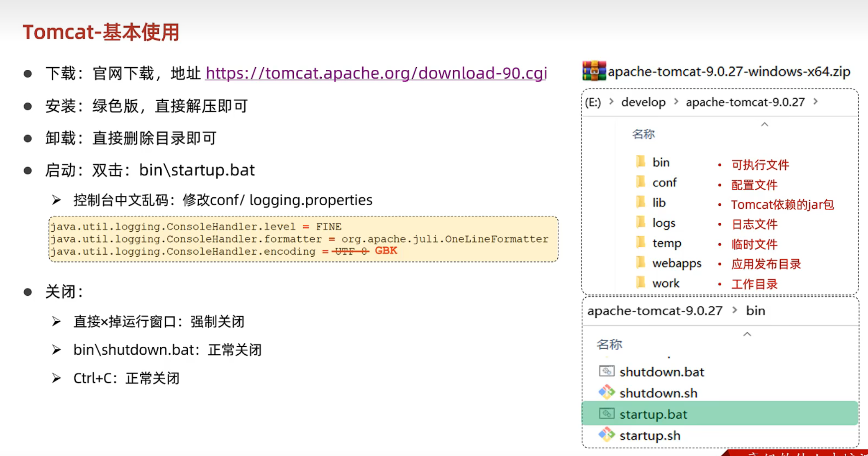868x456 pixels.
Task: Expand chevron after apache-tomcat-9.0.27 in upper breadcrumb
Action: coord(816,102)
